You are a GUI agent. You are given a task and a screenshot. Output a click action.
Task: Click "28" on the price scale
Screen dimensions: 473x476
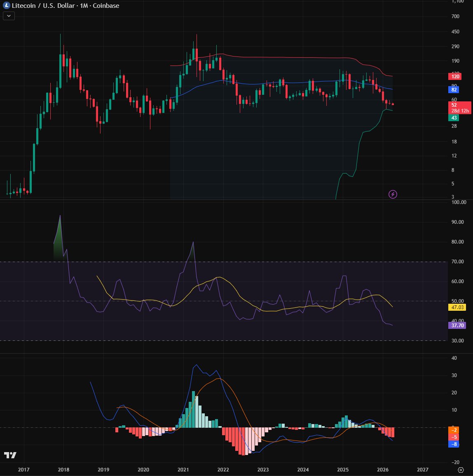point(454,126)
